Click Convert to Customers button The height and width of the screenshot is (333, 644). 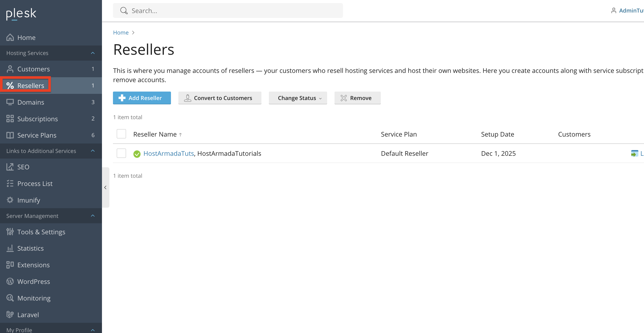pos(220,98)
